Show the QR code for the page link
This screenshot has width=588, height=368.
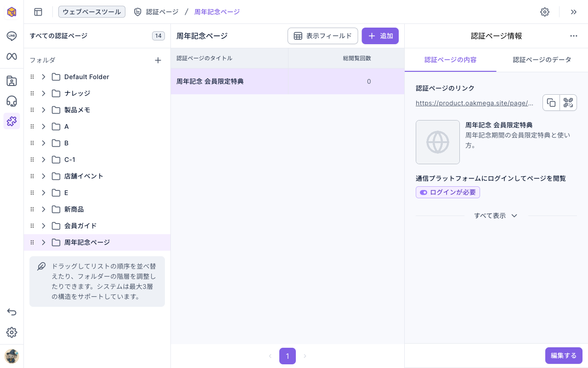(x=568, y=103)
